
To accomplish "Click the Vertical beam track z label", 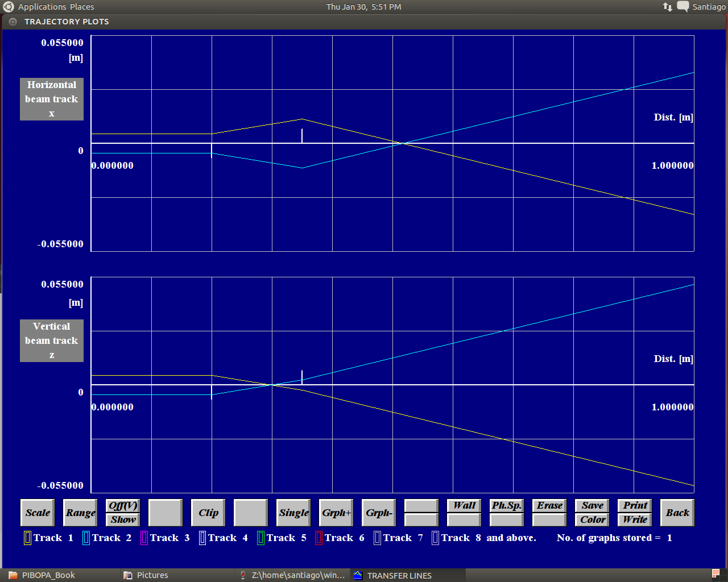I will [x=52, y=340].
